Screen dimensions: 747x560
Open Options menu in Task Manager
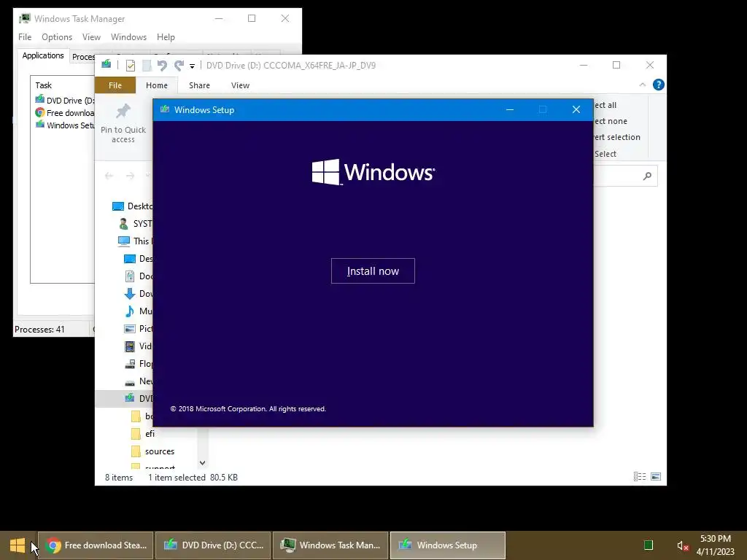pos(57,37)
